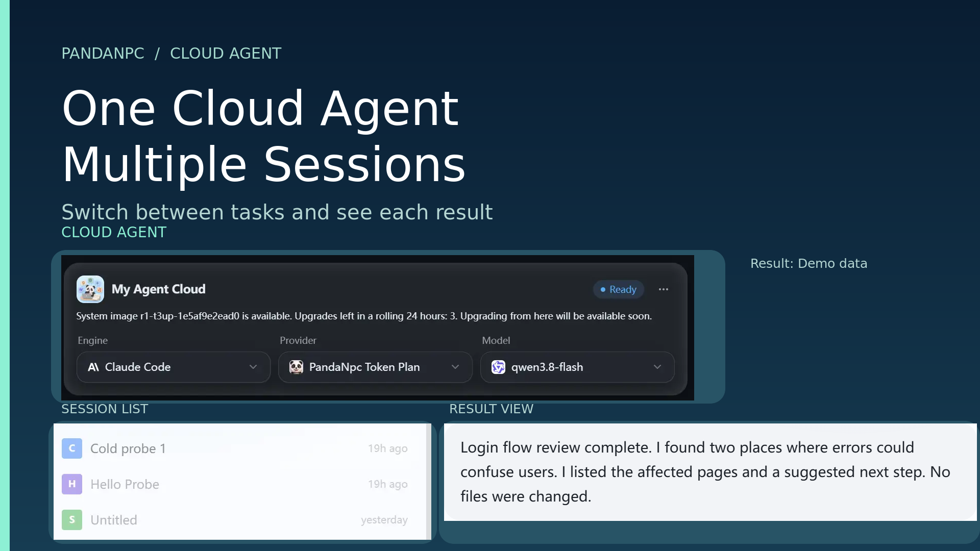Click the login flow review result text
The height and width of the screenshot is (551, 980).
pos(705,472)
